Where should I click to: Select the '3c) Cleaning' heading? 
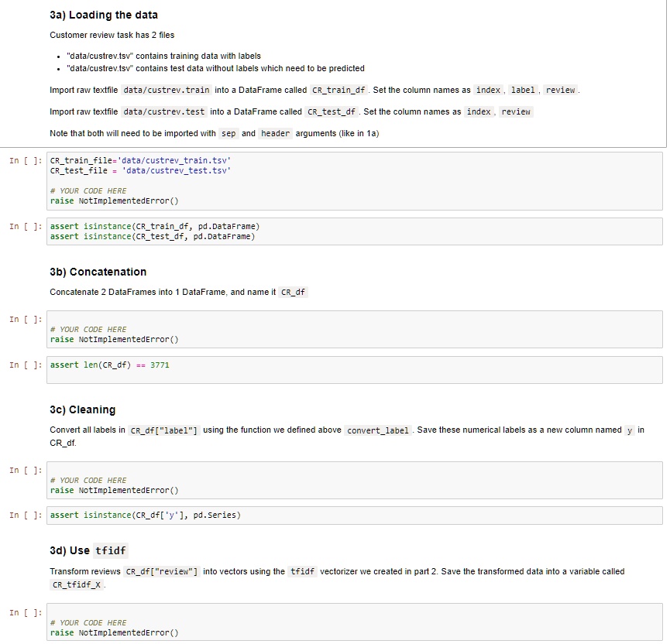pyautogui.click(x=82, y=409)
